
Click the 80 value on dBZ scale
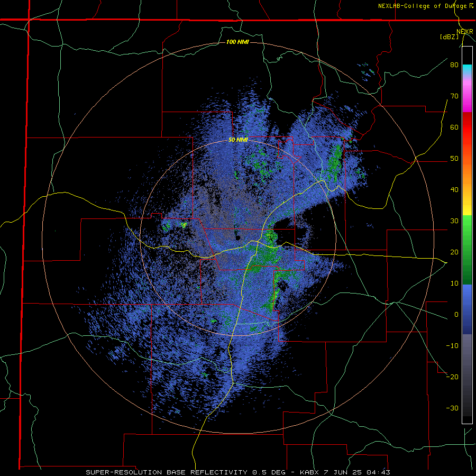(454, 65)
